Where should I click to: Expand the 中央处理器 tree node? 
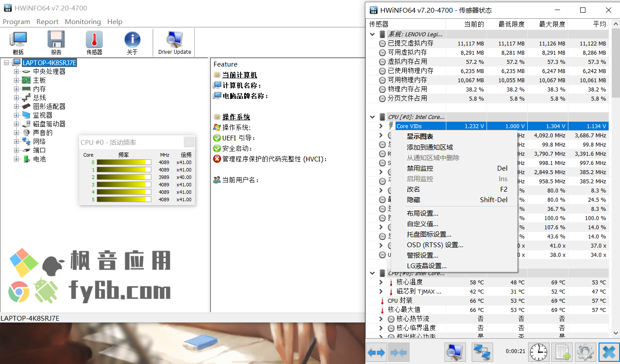point(17,71)
